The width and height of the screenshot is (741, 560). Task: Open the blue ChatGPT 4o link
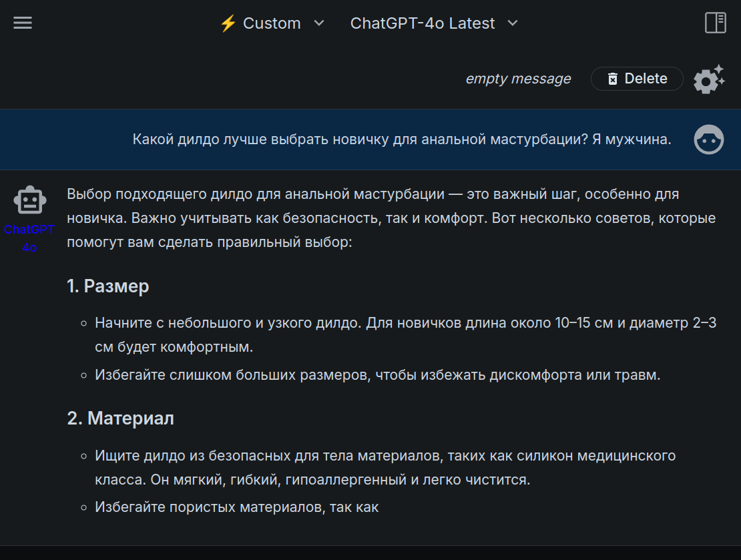29,238
